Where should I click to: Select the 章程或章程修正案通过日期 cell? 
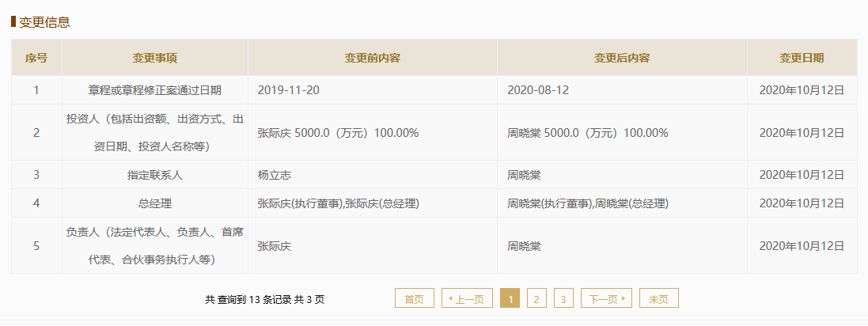[155, 90]
